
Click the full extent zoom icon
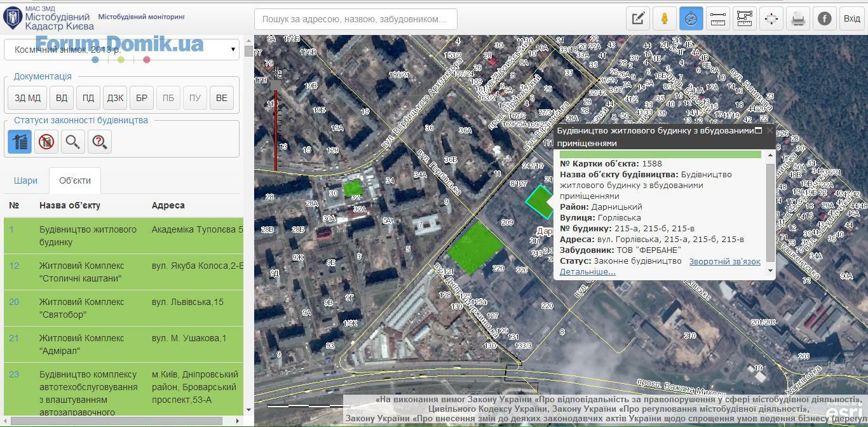pyautogui.click(x=771, y=18)
